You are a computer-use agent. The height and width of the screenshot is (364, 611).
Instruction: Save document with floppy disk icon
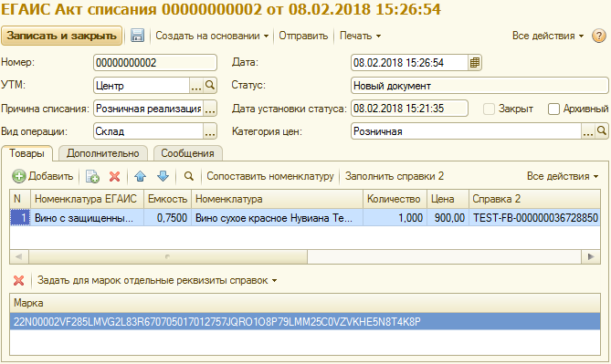click(x=137, y=36)
